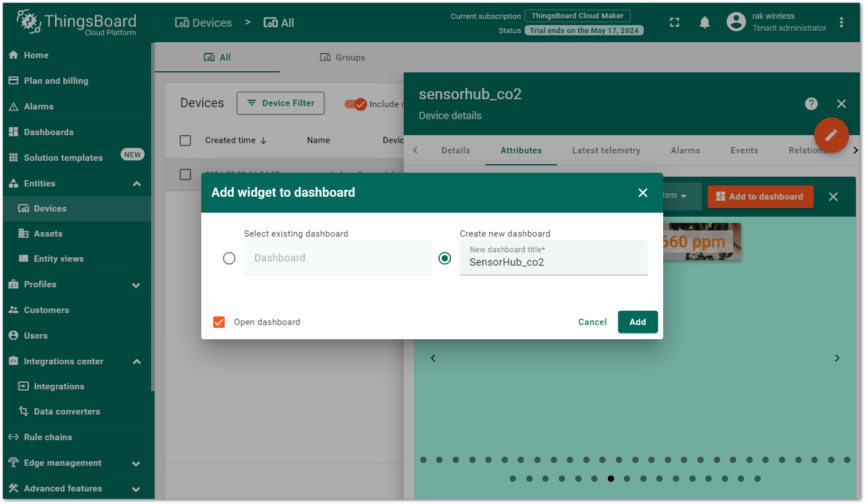
Task: Open the Events tab
Action: [744, 151]
